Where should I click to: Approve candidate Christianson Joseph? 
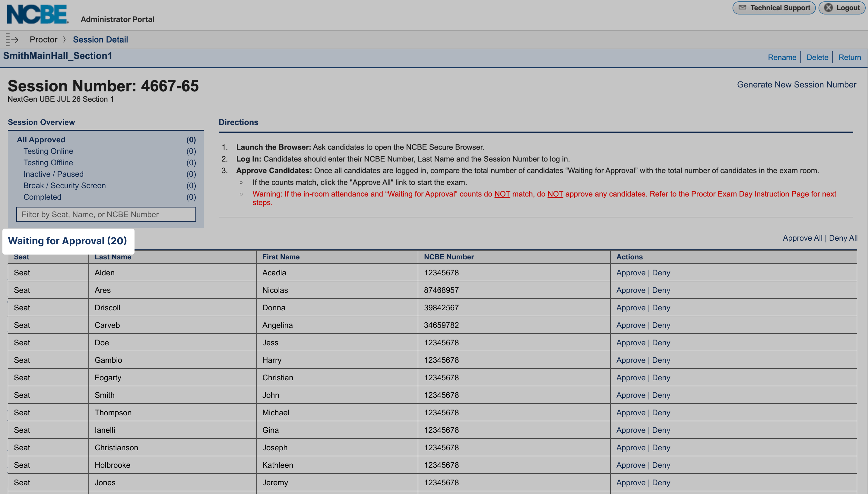tap(631, 448)
